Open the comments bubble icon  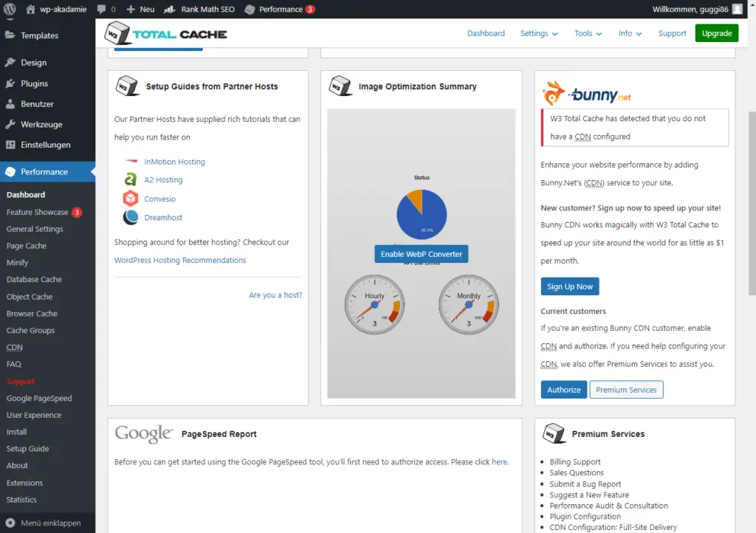coord(101,9)
